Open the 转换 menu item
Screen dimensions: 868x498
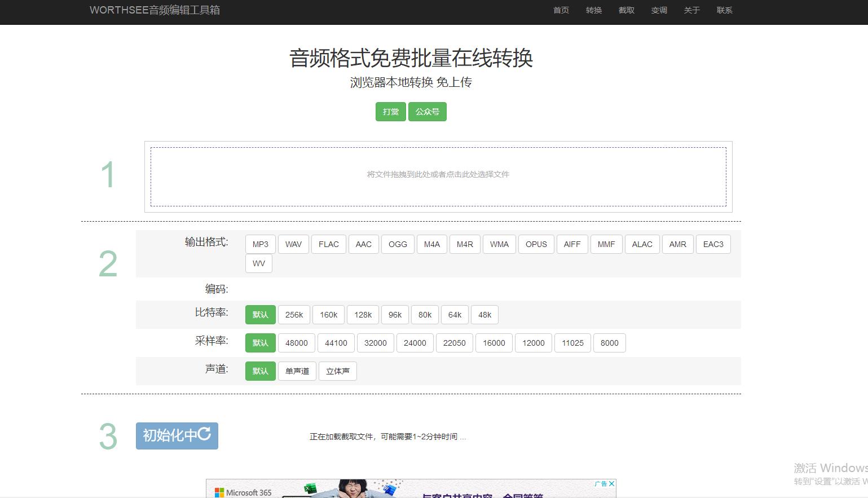pyautogui.click(x=593, y=10)
